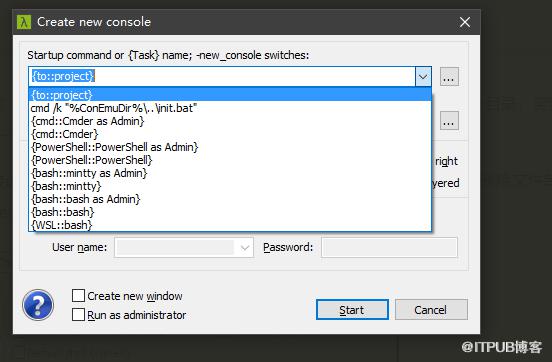Open the browse button beside startup command

449,76
